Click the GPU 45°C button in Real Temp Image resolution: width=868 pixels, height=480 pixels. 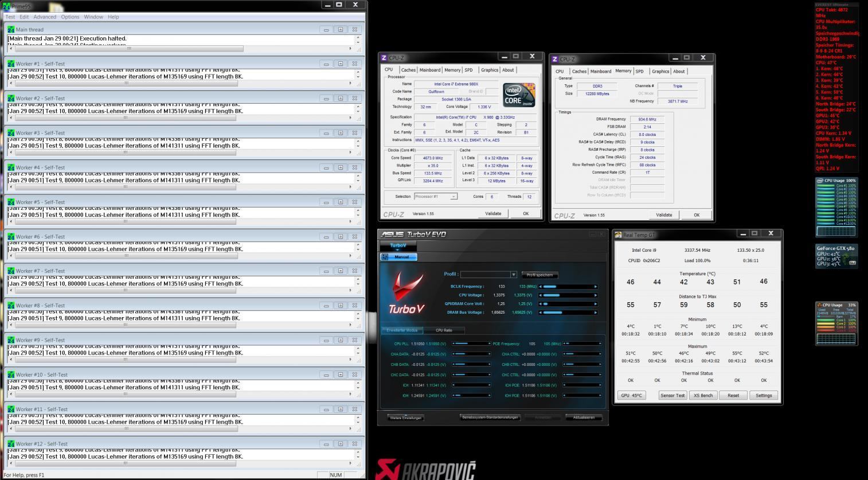631,395
